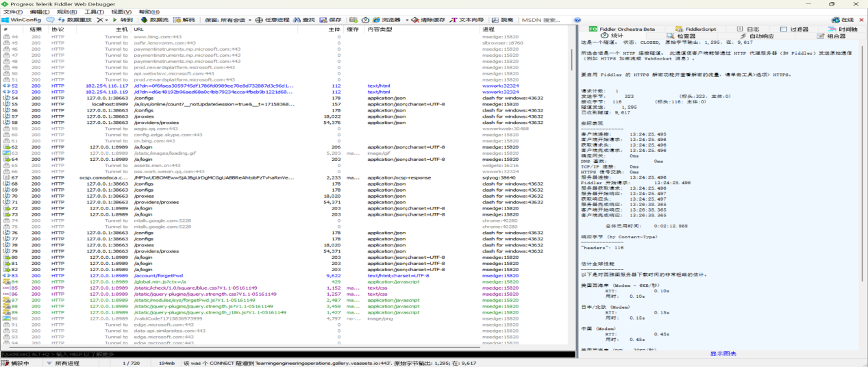Click the 查找 (Find) binoculars button
868x367 pixels.
pyautogui.click(x=304, y=20)
